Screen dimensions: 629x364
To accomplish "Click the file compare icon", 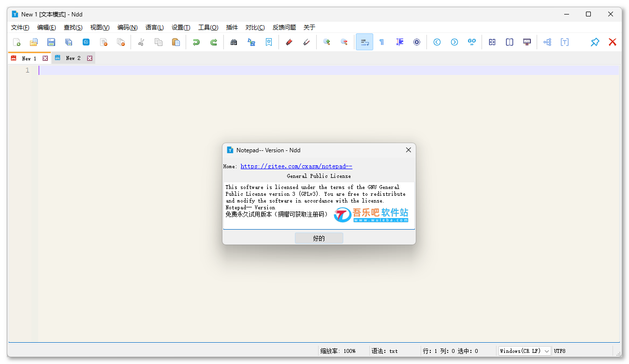I will 492,42.
